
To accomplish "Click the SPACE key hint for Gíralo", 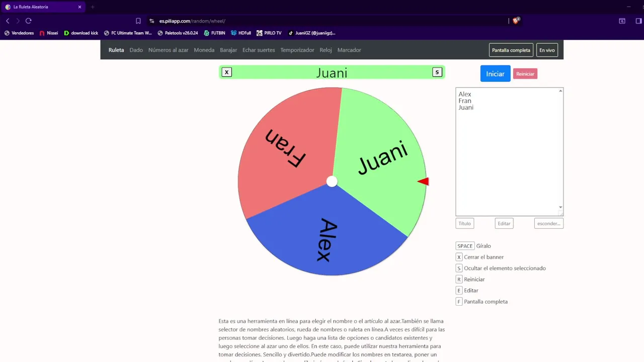I will (465, 246).
